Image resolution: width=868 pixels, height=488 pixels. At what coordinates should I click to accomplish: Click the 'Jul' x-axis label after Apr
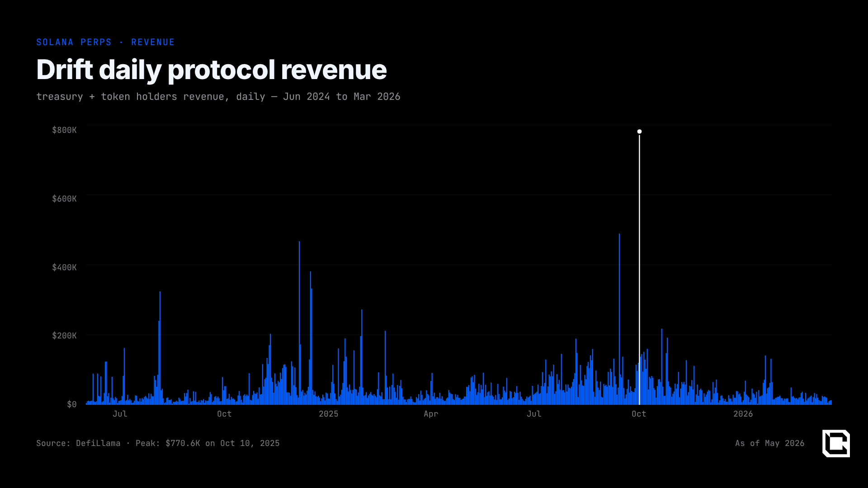click(x=534, y=414)
